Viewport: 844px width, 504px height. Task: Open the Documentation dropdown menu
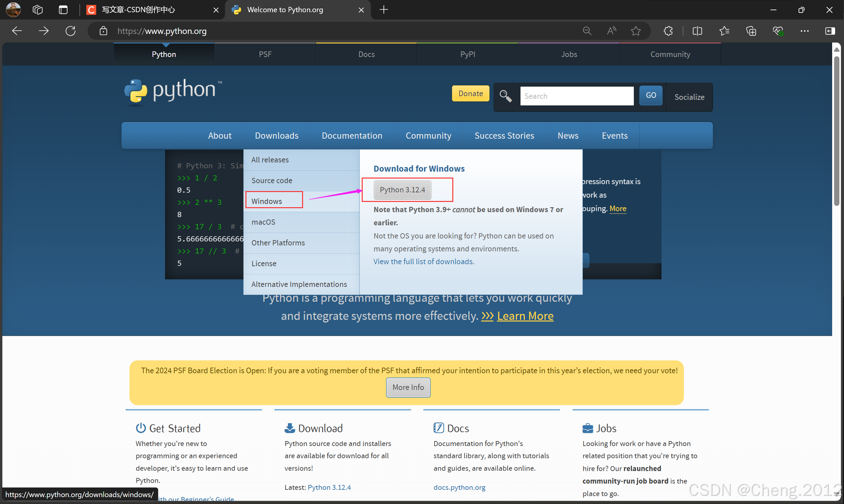tap(352, 135)
